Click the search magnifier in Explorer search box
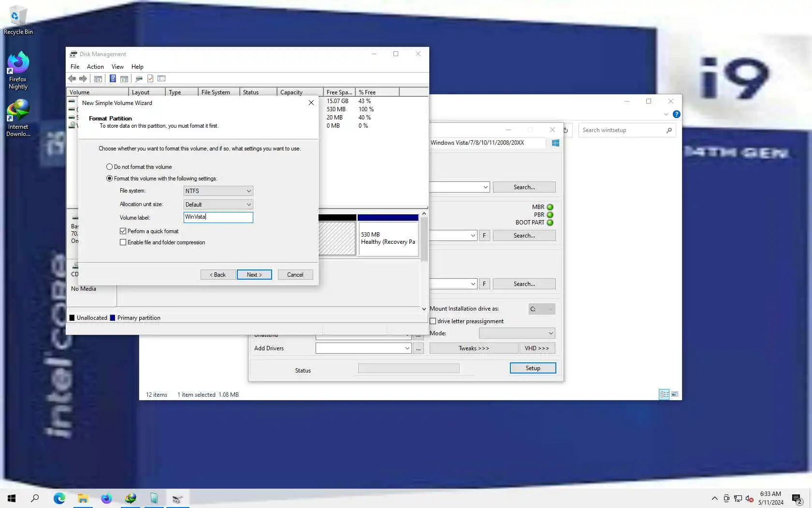The image size is (812, 508). click(669, 130)
